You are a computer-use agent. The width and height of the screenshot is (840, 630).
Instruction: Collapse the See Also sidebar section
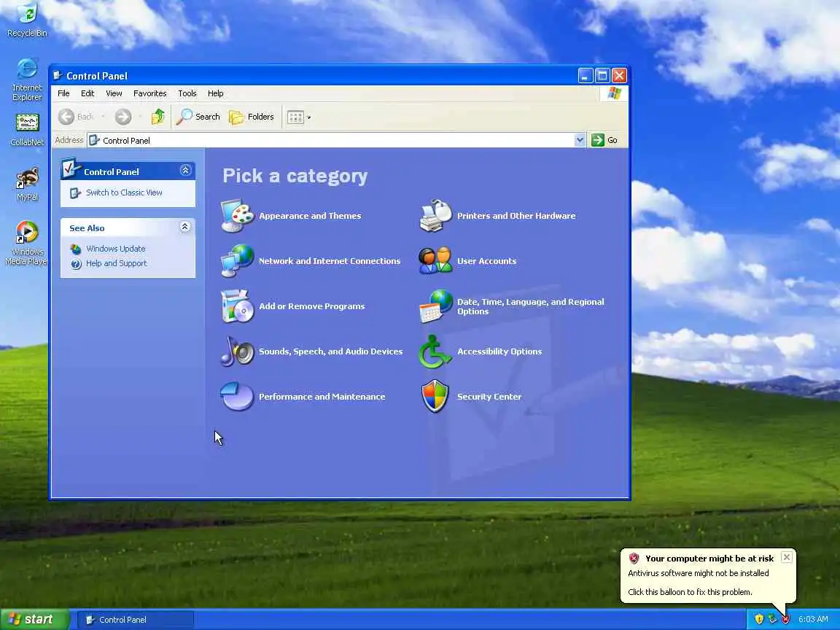click(x=184, y=227)
